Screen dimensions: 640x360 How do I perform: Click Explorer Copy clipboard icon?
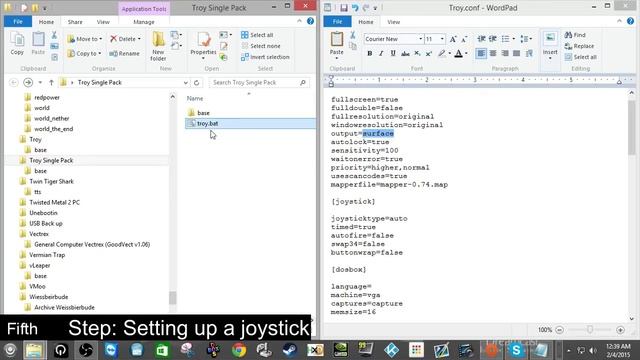(17, 43)
